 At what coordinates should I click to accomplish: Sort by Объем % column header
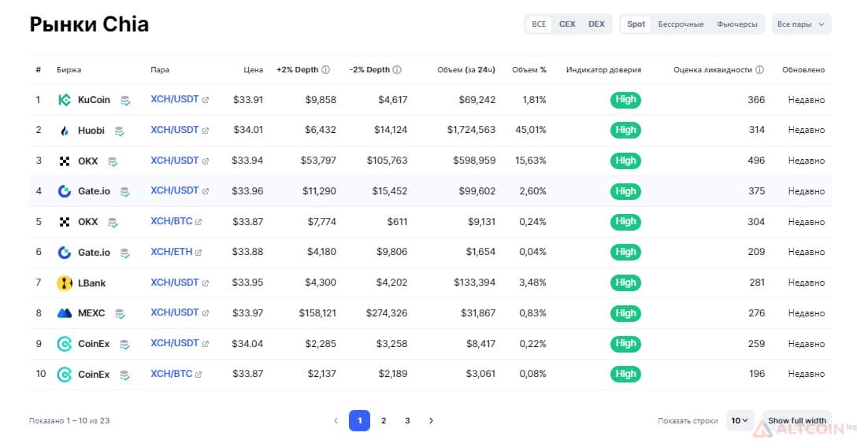tap(529, 70)
